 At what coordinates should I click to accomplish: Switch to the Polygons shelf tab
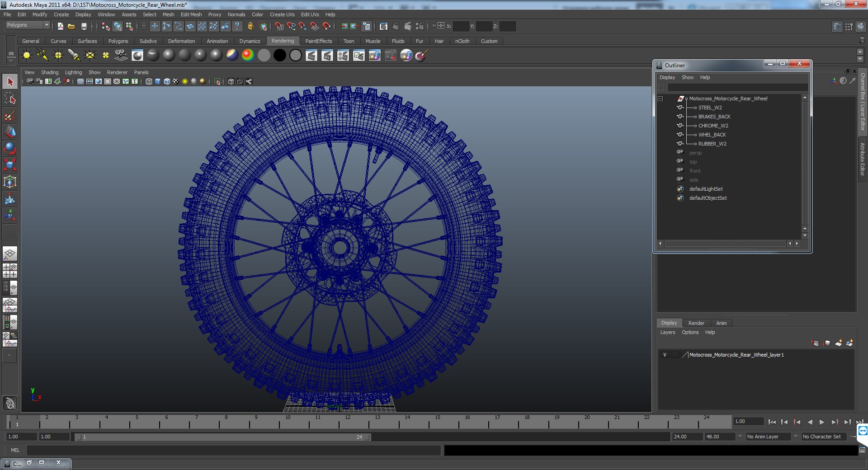118,41
